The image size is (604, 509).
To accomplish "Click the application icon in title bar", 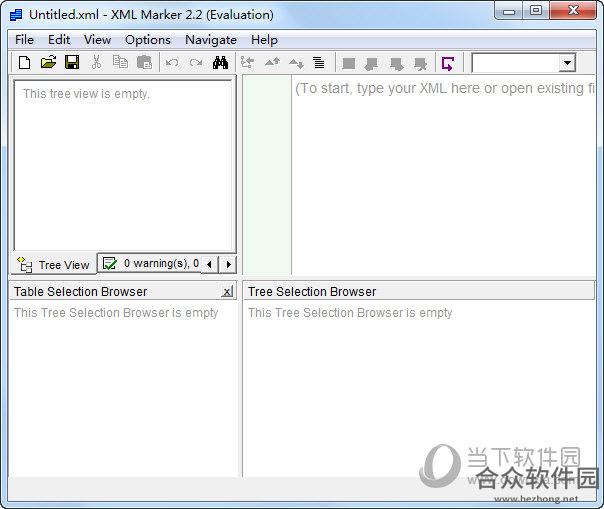I will coord(16,15).
